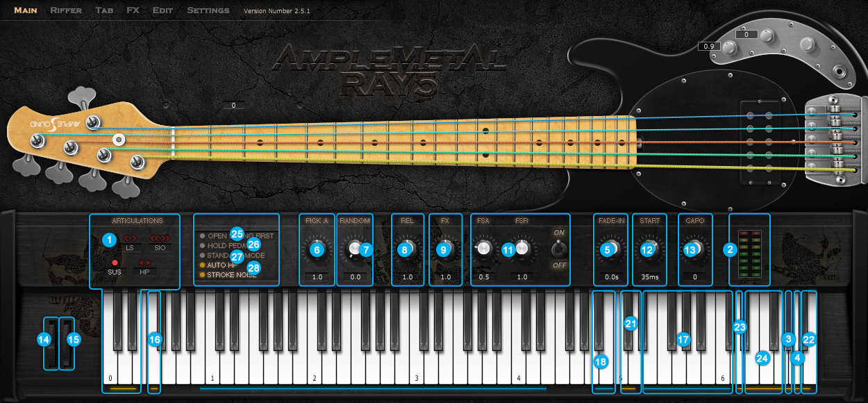The image size is (868, 403).
Task: Click the FSA knob
Action: (483, 248)
